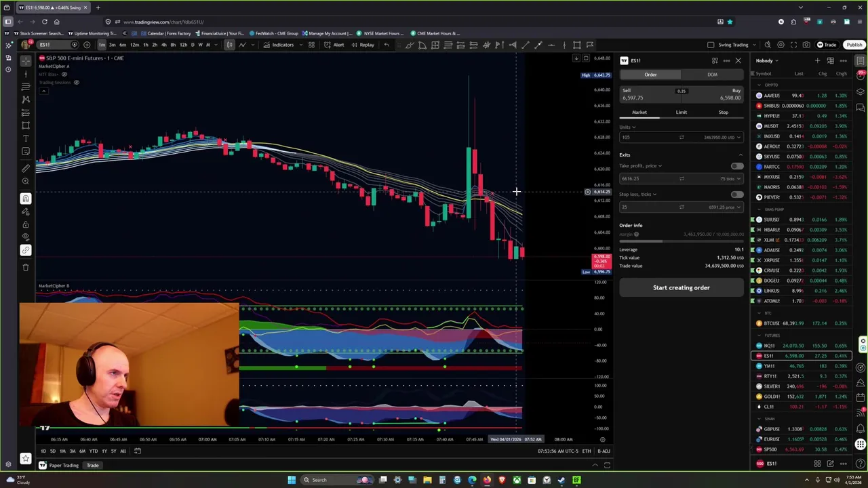Click Start creating order

point(681,287)
